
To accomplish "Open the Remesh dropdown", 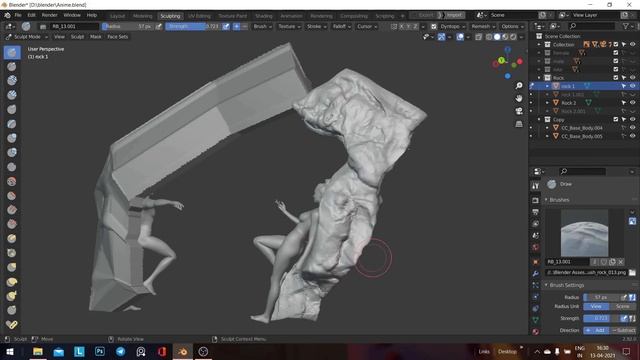I will (x=483, y=27).
